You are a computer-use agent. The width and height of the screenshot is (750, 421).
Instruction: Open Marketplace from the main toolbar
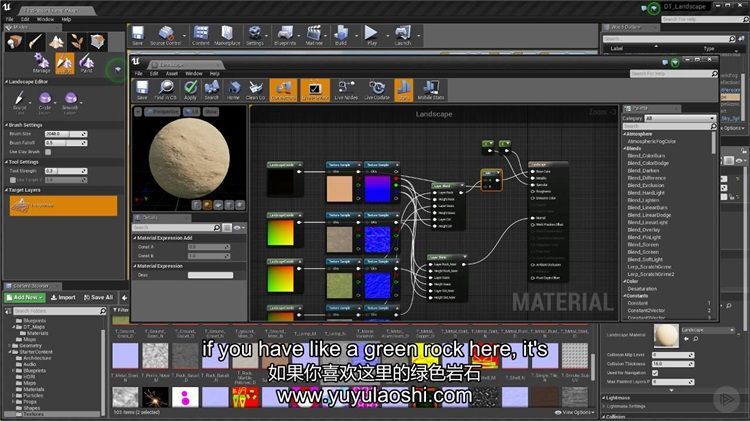point(227,36)
